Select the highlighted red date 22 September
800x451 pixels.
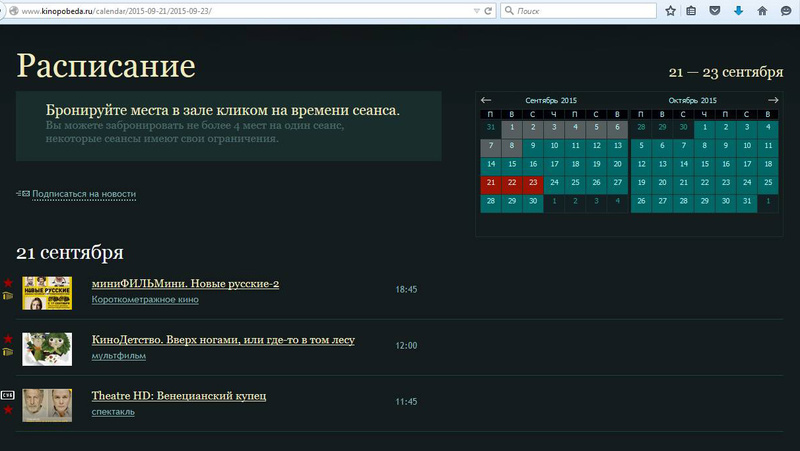coord(512,183)
